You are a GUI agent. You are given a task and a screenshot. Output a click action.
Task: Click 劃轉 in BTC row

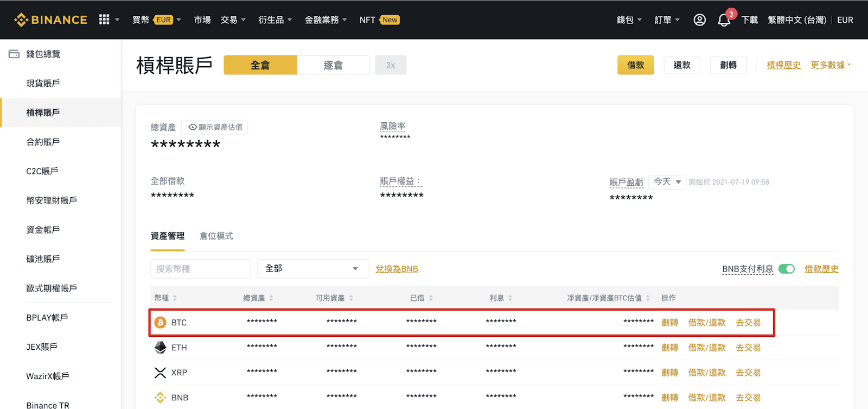[670, 323]
